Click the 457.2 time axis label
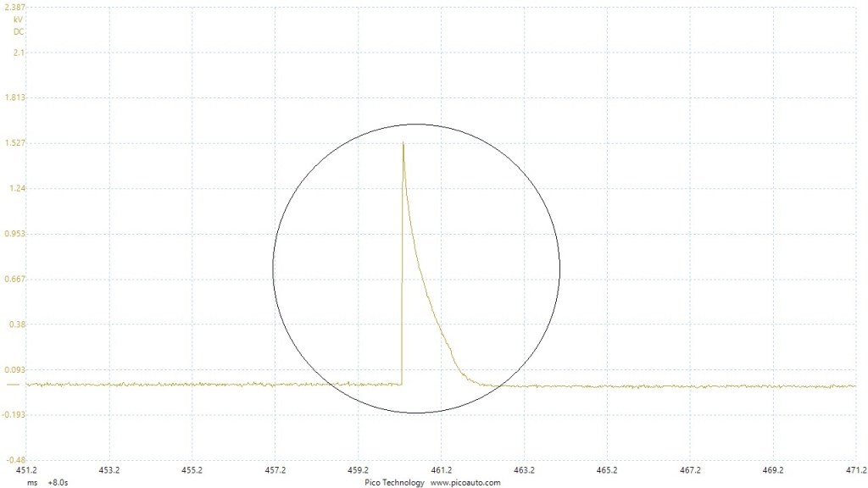Viewport: 868px width, 488px height. click(275, 469)
